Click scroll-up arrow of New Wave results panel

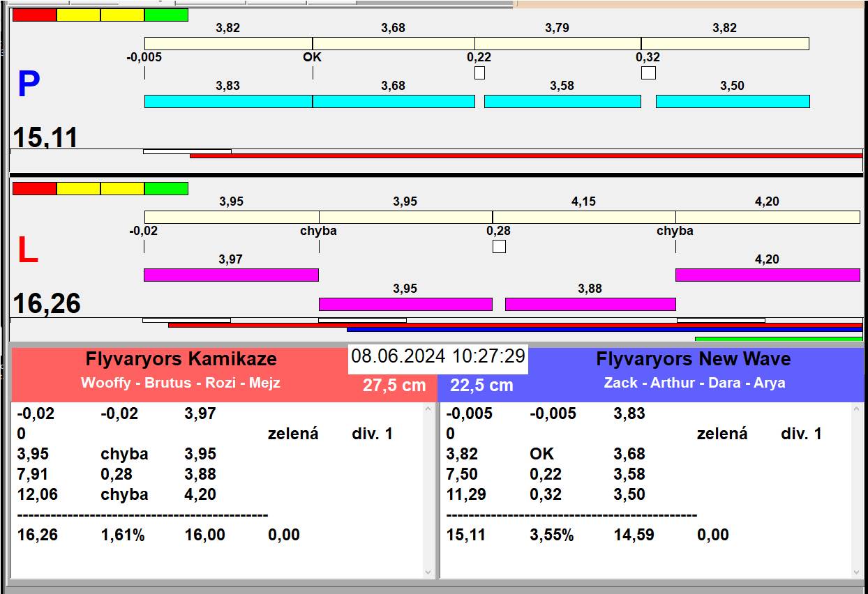coord(858,411)
